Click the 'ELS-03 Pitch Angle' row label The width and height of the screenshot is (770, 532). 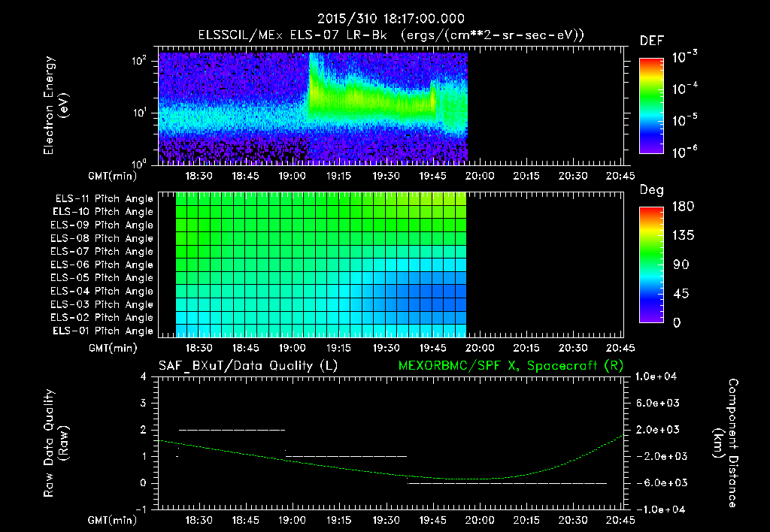point(102,304)
